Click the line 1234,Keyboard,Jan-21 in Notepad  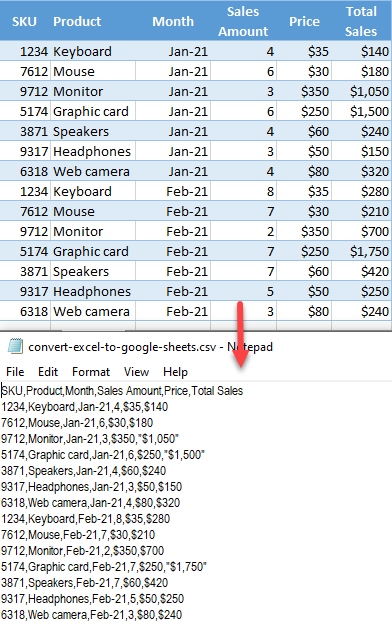tap(84, 407)
